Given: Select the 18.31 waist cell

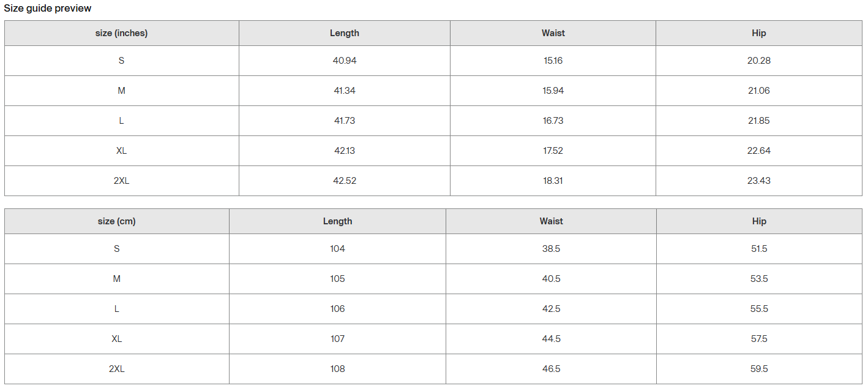Looking at the screenshot, I should (x=553, y=181).
